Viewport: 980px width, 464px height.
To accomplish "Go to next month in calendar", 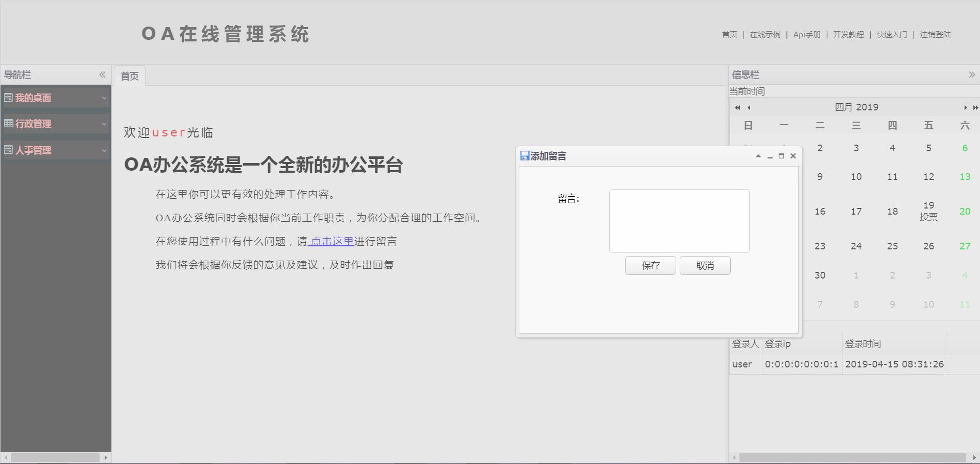I will coord(965,107).
